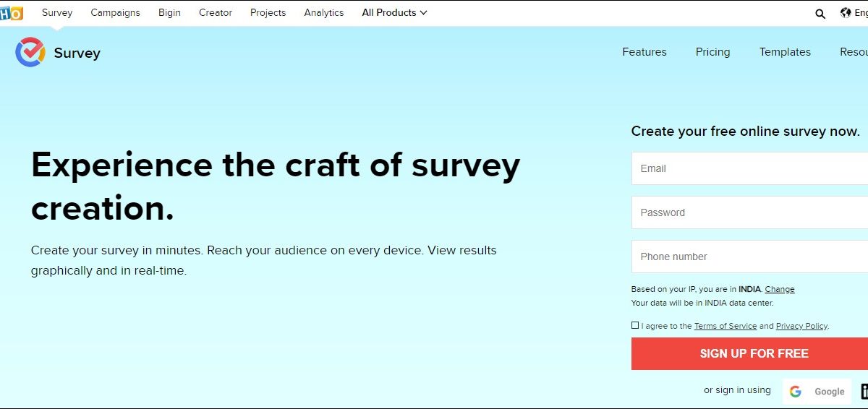The height and width of the screenshot is (409, 868).
Task: Select Analytics in the top bar
Action: click(x=324, y=13)
